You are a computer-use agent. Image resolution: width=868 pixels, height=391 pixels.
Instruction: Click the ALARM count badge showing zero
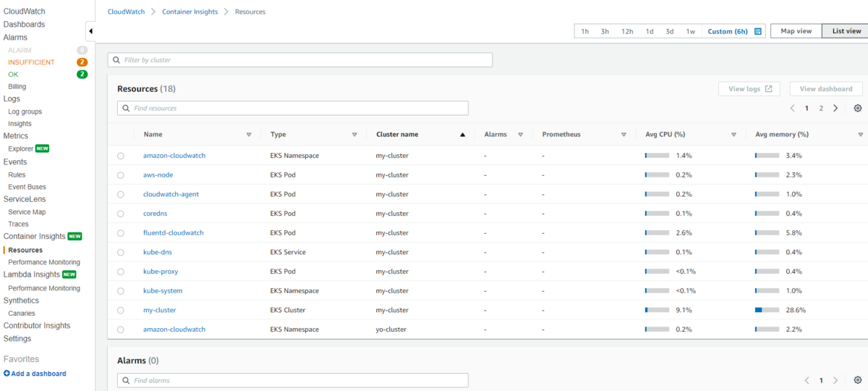[82, 50]
